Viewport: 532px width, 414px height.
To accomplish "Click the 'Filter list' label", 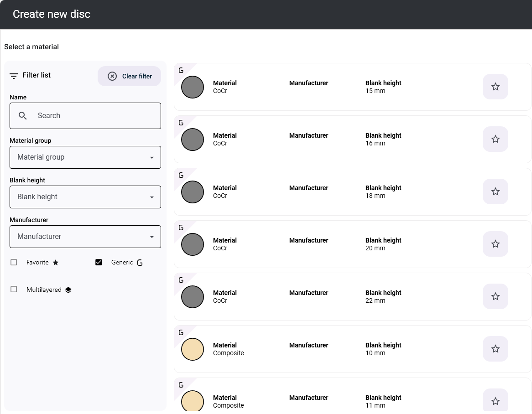I will coord(37,75).
